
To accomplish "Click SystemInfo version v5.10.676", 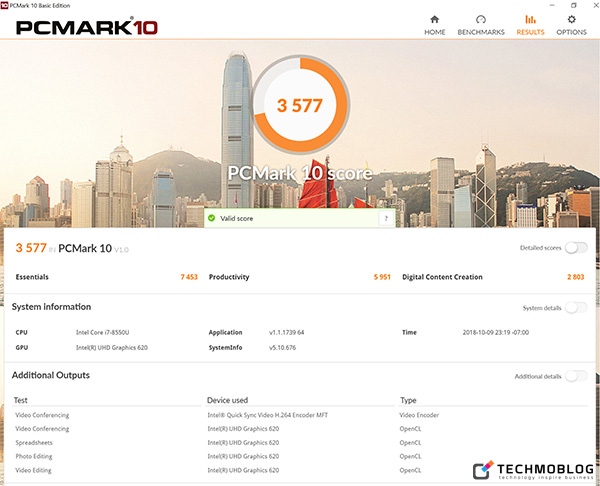I will tap(282, 347).
